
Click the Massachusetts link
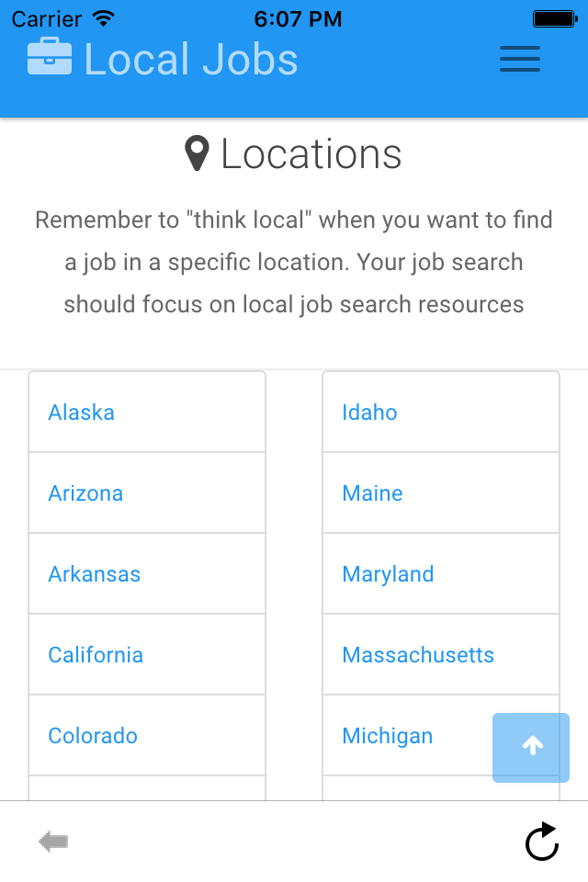(x=418, y=655)
